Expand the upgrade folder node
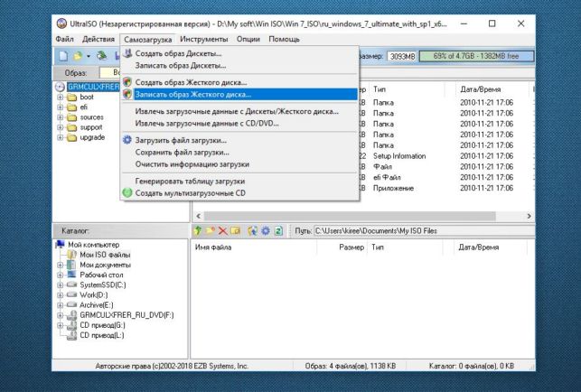This screenshot has height=392, width=581. (x=60, y=137)
